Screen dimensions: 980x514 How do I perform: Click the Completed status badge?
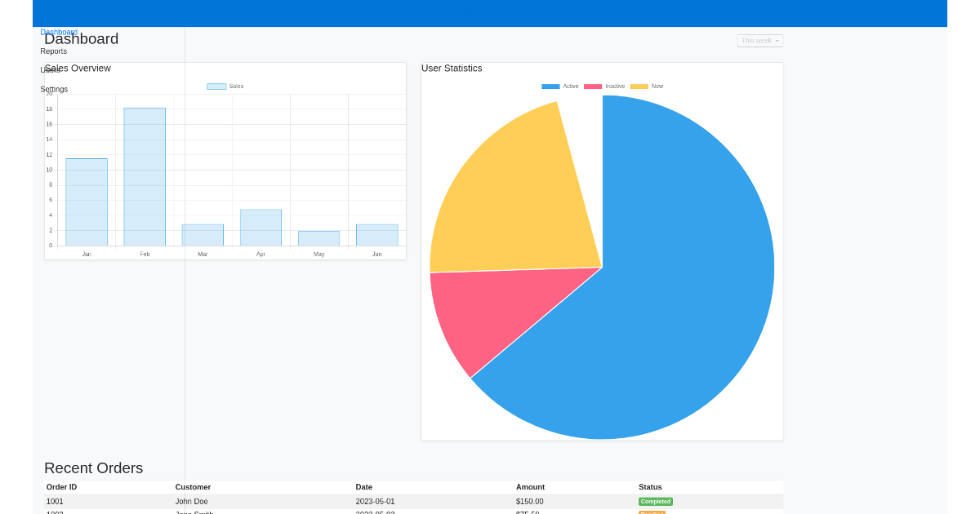click(x=655, y=501)
